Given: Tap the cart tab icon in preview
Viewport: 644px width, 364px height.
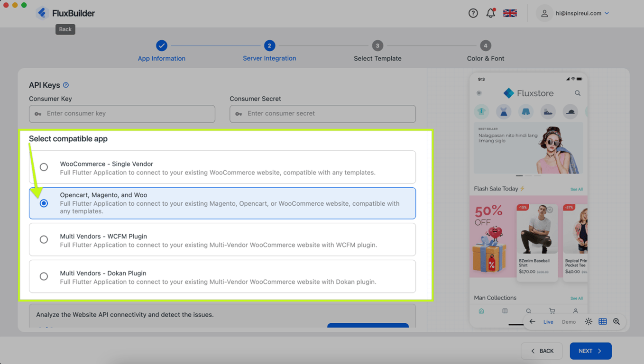Looking at the screenshot, I should 552,311.
